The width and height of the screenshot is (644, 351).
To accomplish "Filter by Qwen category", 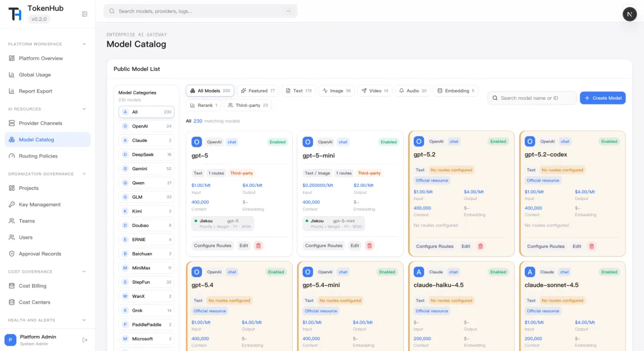I will pyautogui.click(x=146, y=183).
